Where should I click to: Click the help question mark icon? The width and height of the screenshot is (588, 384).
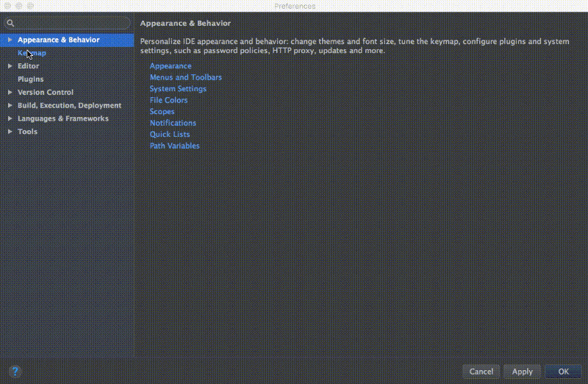pos(15,371)
